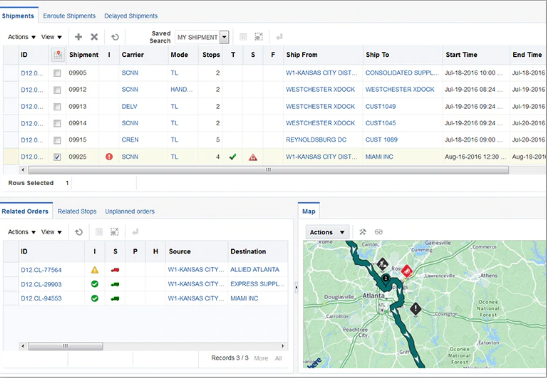Screen dimensions: 547x378
Task: Uncheck the box for shipment 09925
Action: coord(57,157)
